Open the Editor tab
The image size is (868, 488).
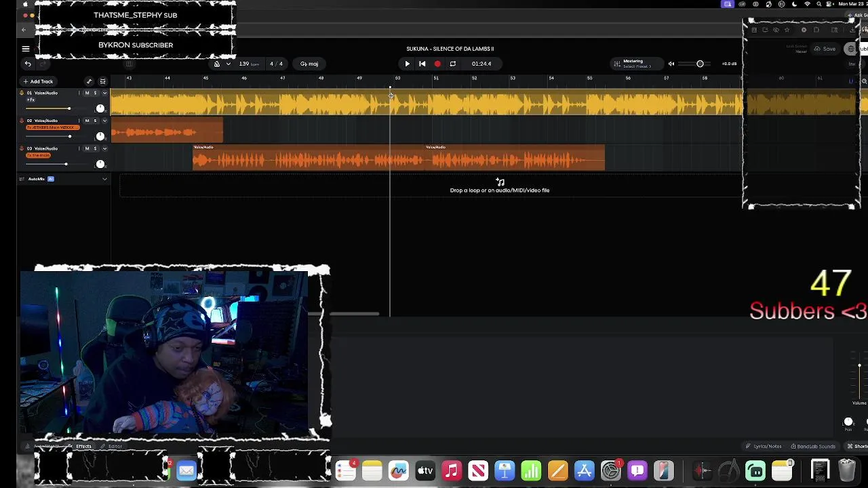point(112,446)
